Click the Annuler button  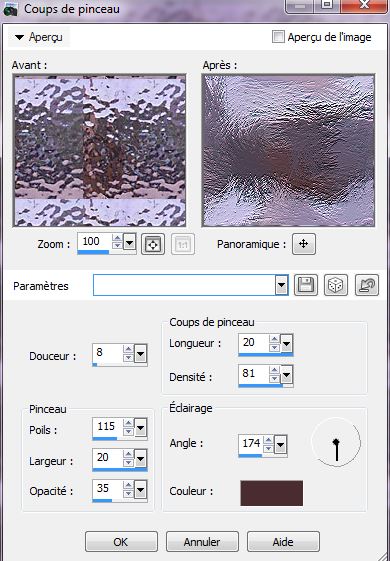pos(202,542)
